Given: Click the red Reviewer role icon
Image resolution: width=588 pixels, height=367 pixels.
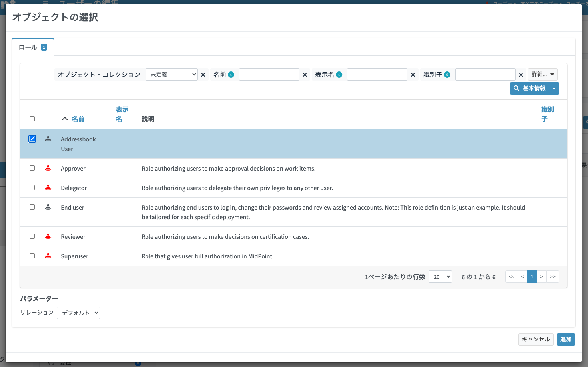Looking at the screenshot, I should pyautogui.click(x=48, y=236).
